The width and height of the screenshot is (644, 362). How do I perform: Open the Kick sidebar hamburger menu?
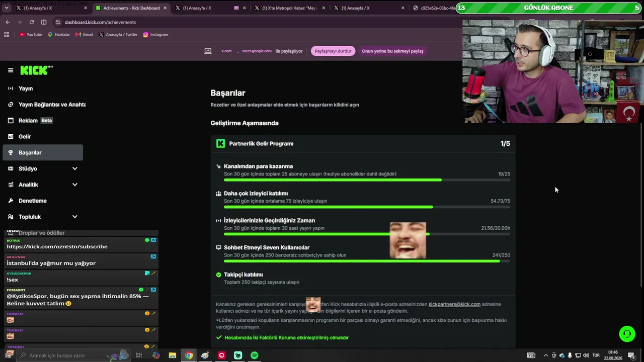pyautogui.click(x=11, y=70)
